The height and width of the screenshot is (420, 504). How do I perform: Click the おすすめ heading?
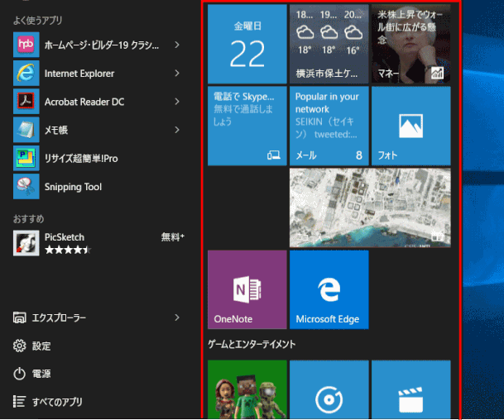29,218
